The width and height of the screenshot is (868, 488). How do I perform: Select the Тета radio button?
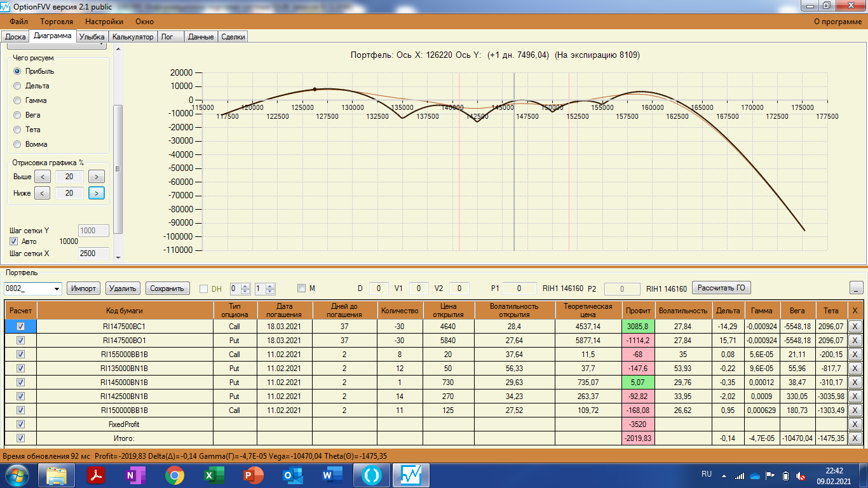[x=18, y=130]
